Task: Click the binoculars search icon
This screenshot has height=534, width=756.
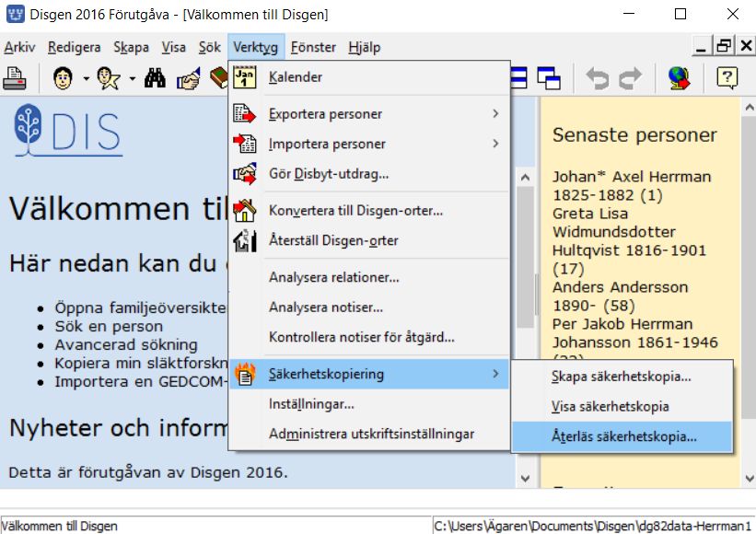Action: (x=155, y=78)
